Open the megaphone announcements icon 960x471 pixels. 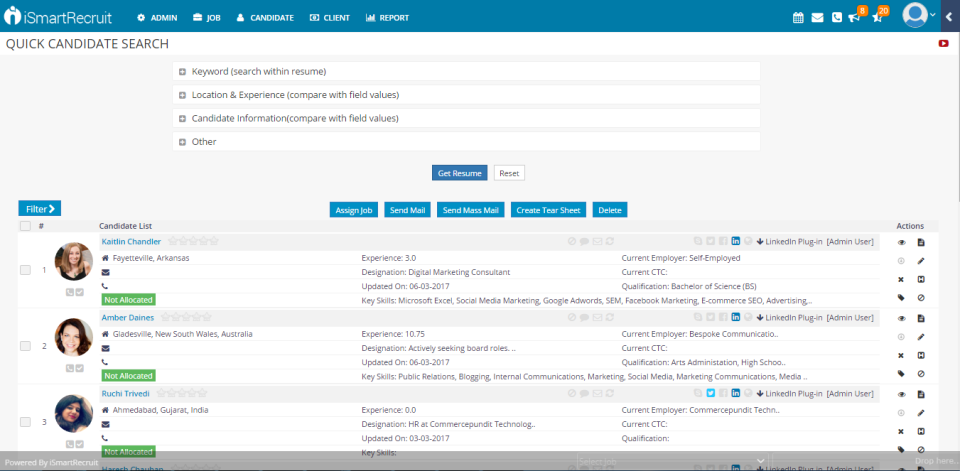coord(854,17)
